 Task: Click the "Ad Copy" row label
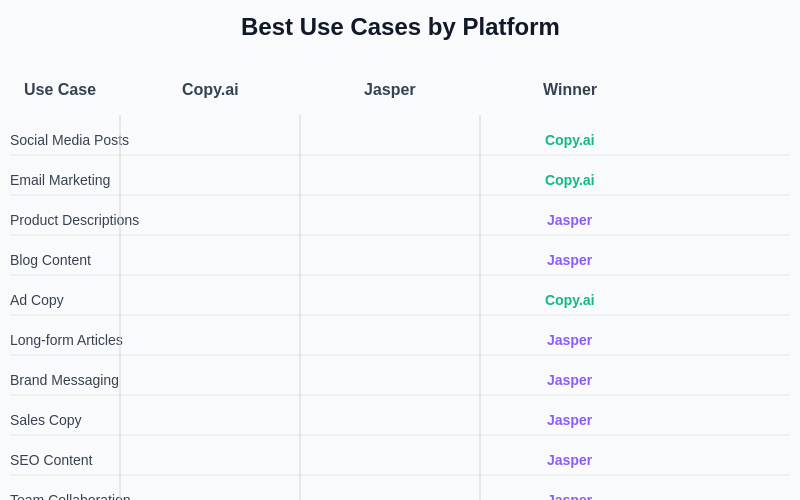tap(37, 300)
